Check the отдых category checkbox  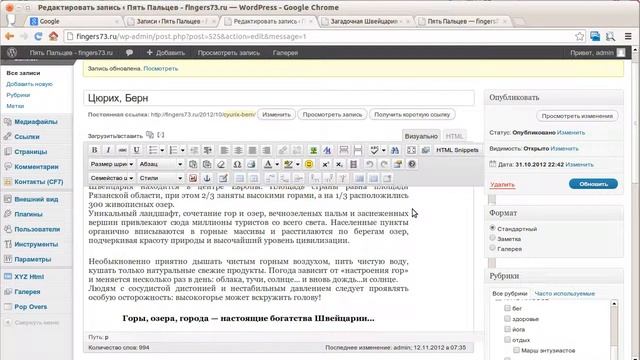[507, 340]
